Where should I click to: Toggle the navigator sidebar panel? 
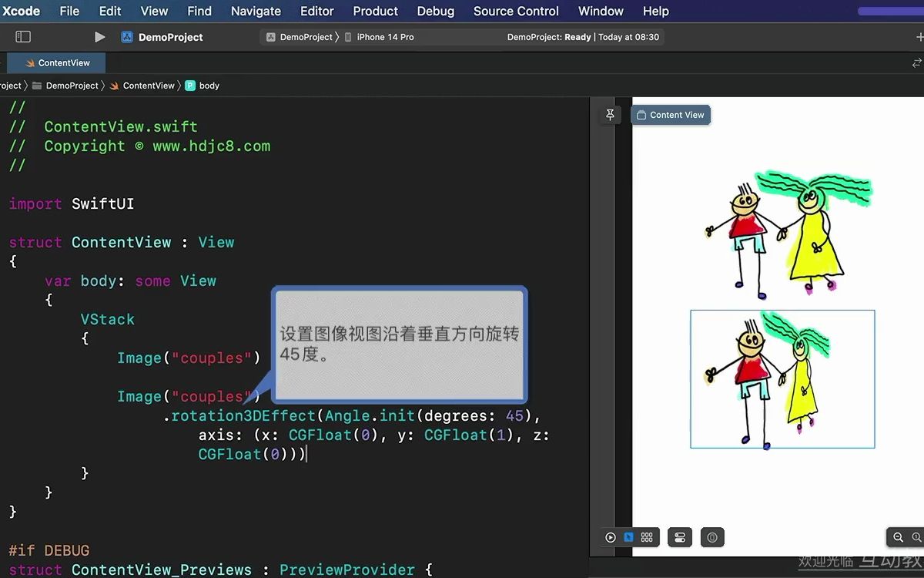coord(23,36)
